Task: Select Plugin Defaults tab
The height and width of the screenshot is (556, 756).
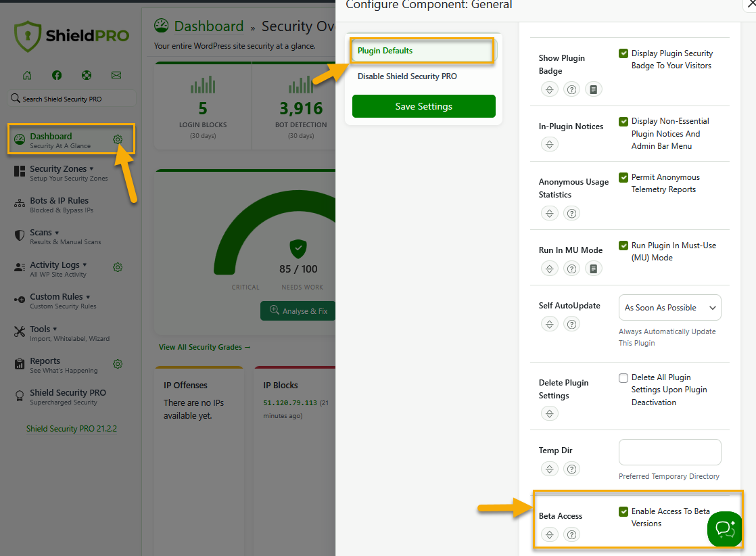Action: 423,51
